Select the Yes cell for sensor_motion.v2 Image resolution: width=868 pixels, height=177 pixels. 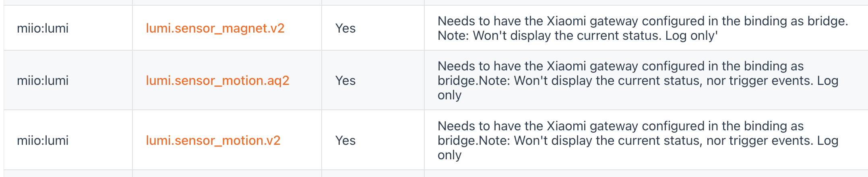click(x=345, y=140)
